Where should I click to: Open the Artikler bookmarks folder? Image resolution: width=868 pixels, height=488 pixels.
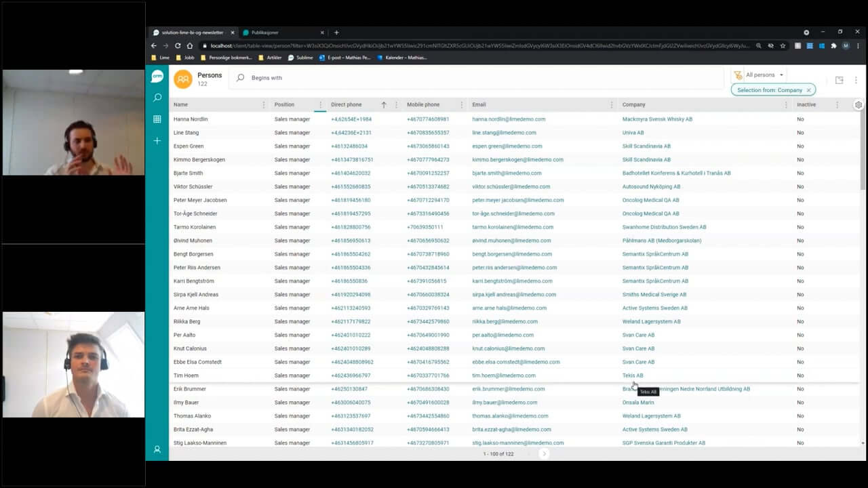click(270, 58)
